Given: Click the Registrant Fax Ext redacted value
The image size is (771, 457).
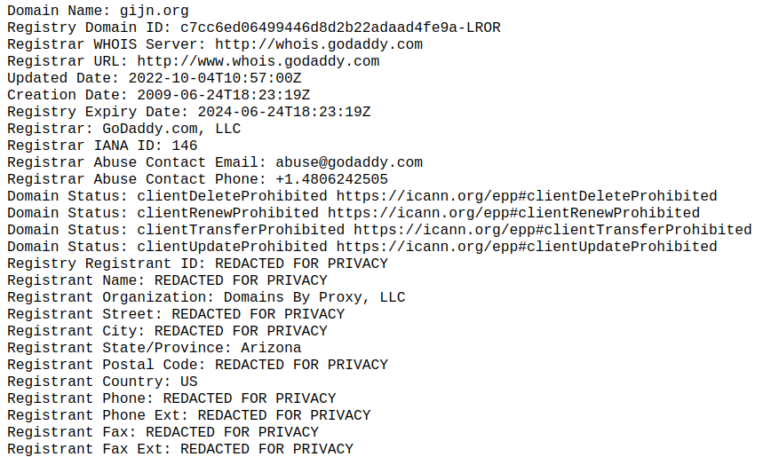Looking at the screenshot, I should pyautogui.click(x=267, y=449).
